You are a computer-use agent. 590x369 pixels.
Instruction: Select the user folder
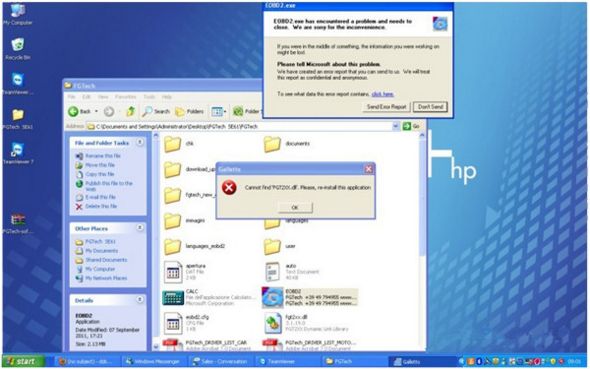[x=280, y=246]
